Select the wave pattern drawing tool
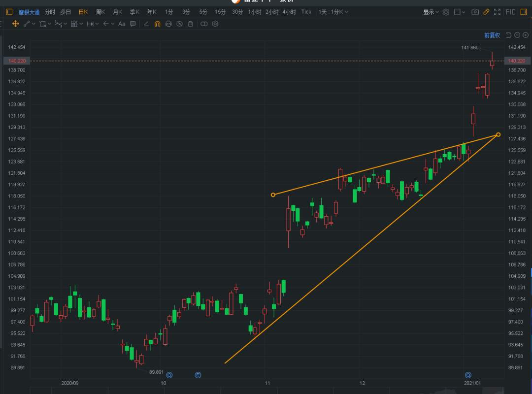The width and height of the screenshot is (532, 394). tap(58, 24)
